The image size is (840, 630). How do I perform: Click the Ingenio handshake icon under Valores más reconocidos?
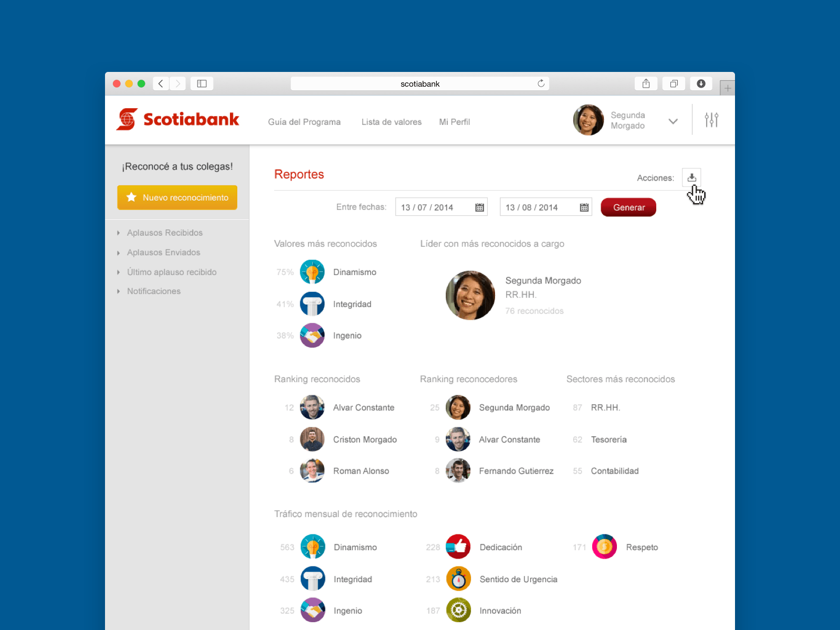click(312, 335)
